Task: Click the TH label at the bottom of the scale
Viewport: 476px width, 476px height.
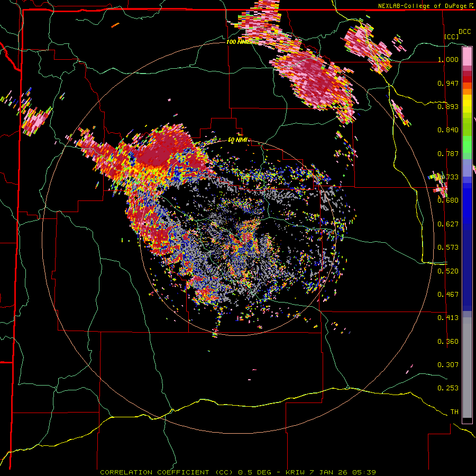Action: tap(454, 412)
